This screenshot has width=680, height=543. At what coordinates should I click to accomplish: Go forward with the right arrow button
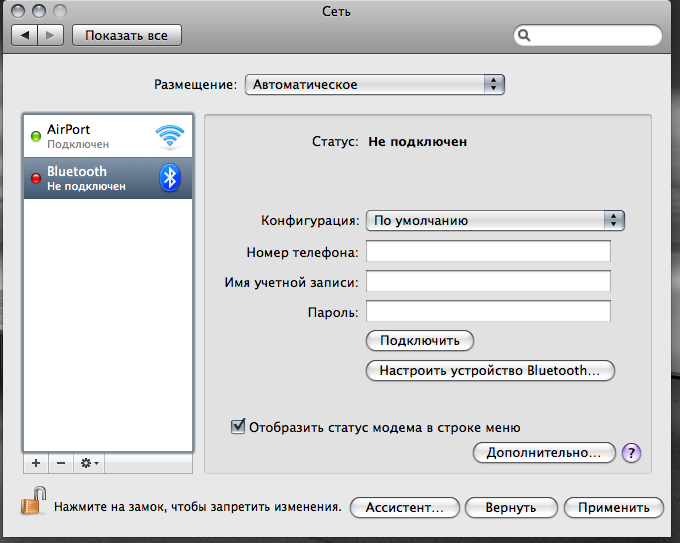point(51,35)
